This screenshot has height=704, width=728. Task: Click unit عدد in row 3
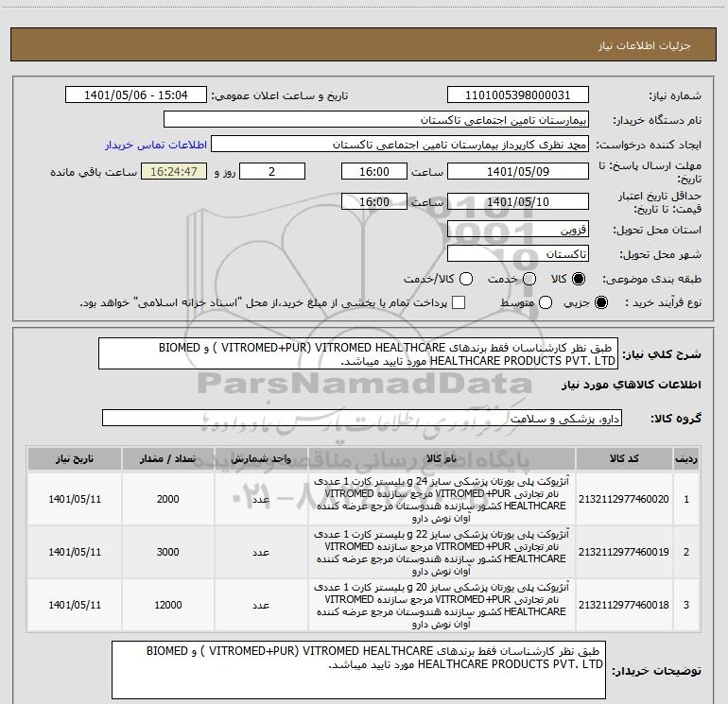tap(261, 605)
